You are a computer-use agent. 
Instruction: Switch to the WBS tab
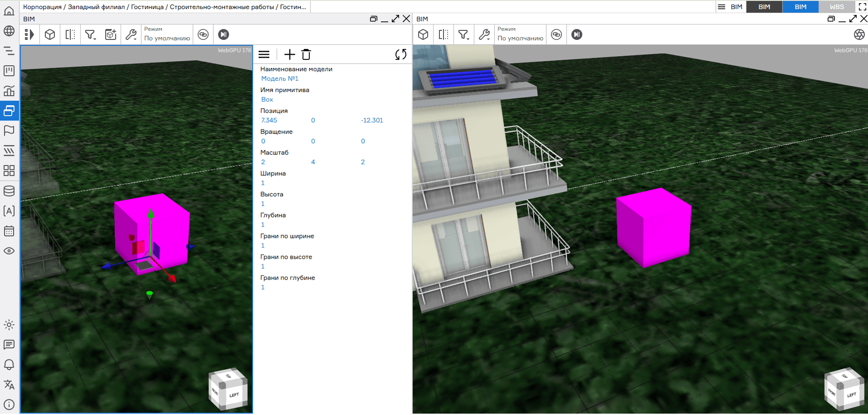[836, 7]
